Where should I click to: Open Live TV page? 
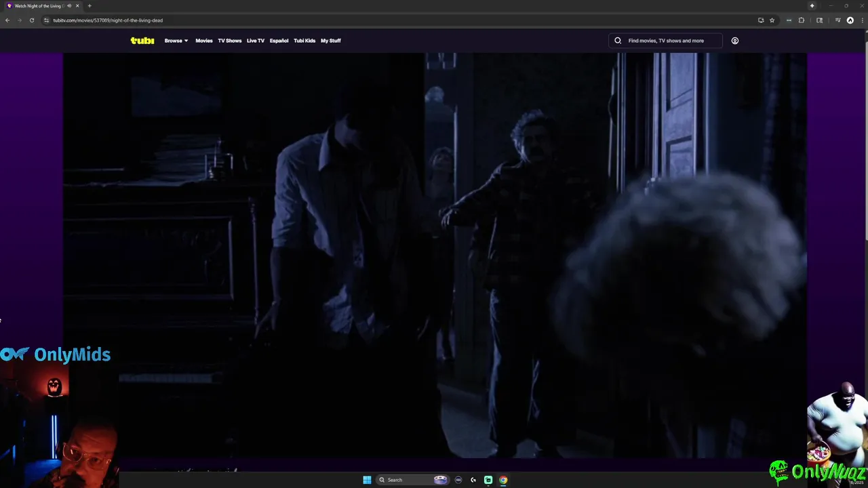point(256,41)
